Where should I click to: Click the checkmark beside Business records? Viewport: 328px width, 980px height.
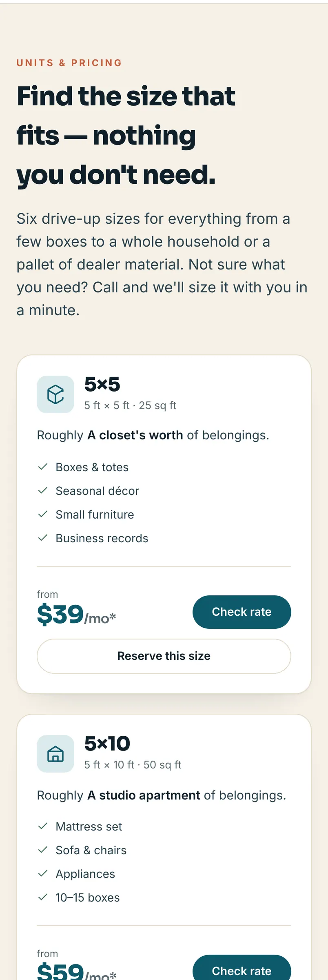(43, 538)
